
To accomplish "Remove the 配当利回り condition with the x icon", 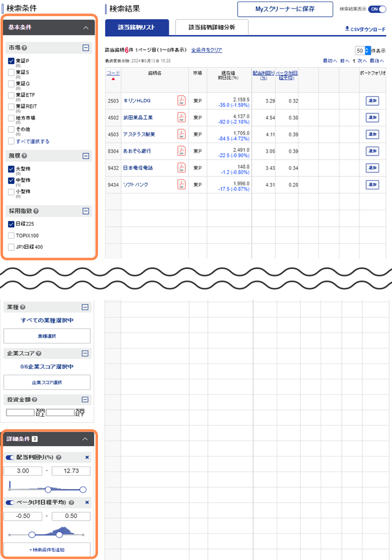I will click(87, 457).
